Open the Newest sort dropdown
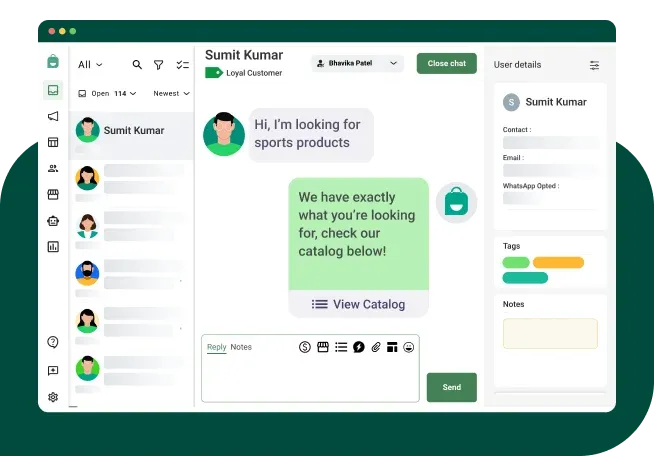Image resolution: width=654 pixels, height=460 pixels. [171, 93]
